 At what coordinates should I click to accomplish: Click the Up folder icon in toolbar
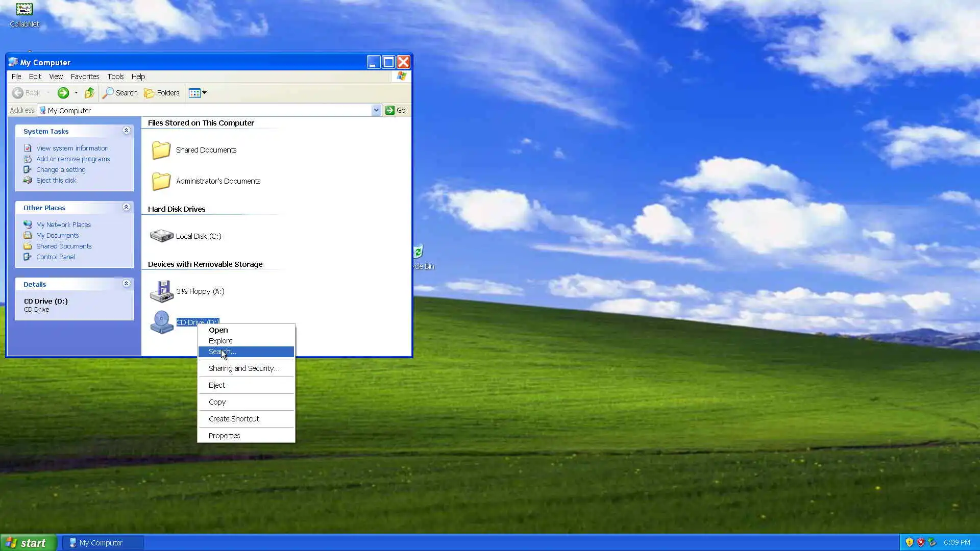[90, 93]
